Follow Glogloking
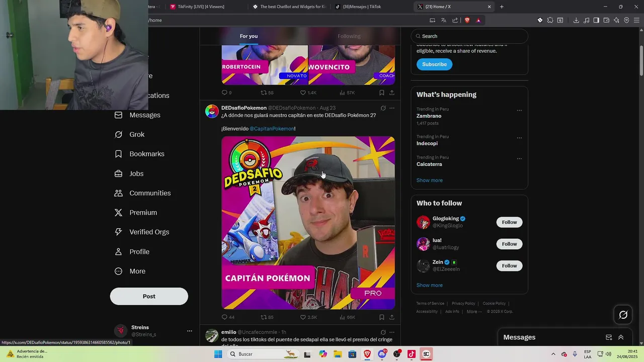 click(x=509, y=222)
